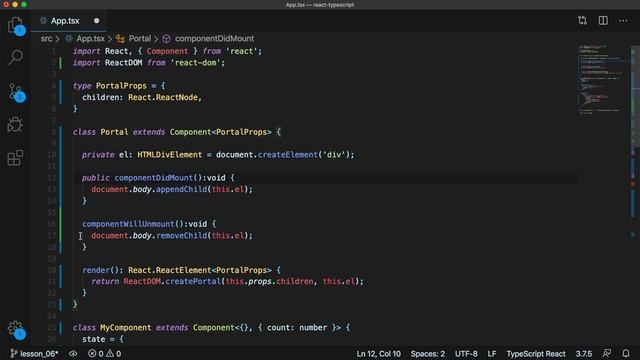Open the Extensions view

pos(15,158)
